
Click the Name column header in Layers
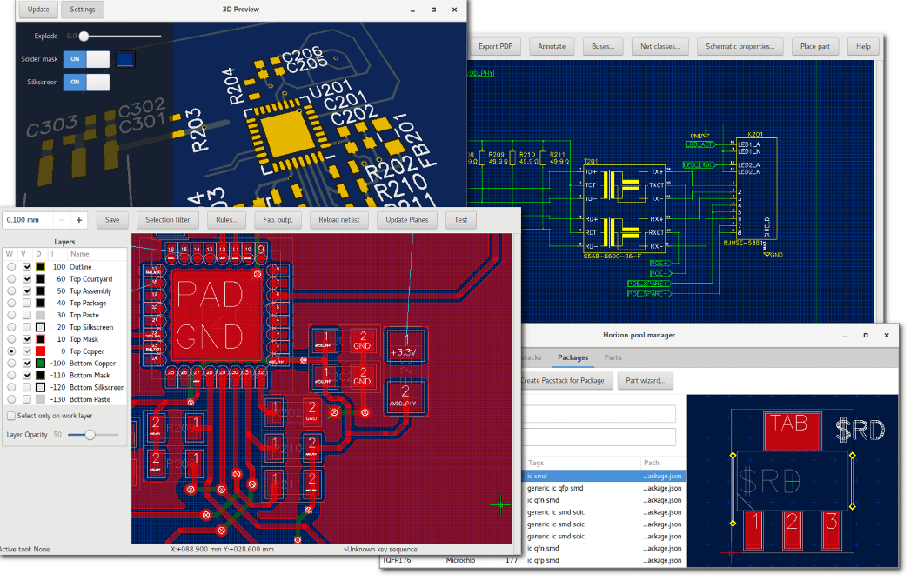(79, 254)
